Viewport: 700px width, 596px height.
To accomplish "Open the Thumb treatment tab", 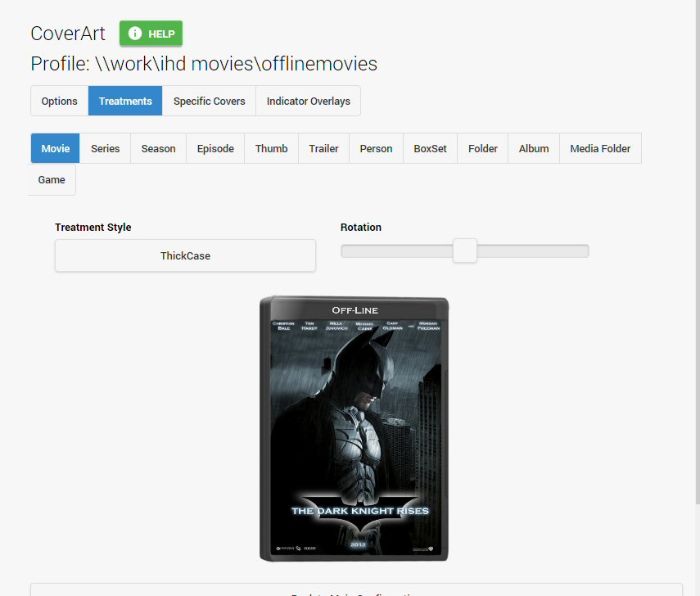I will pos(271,148).
